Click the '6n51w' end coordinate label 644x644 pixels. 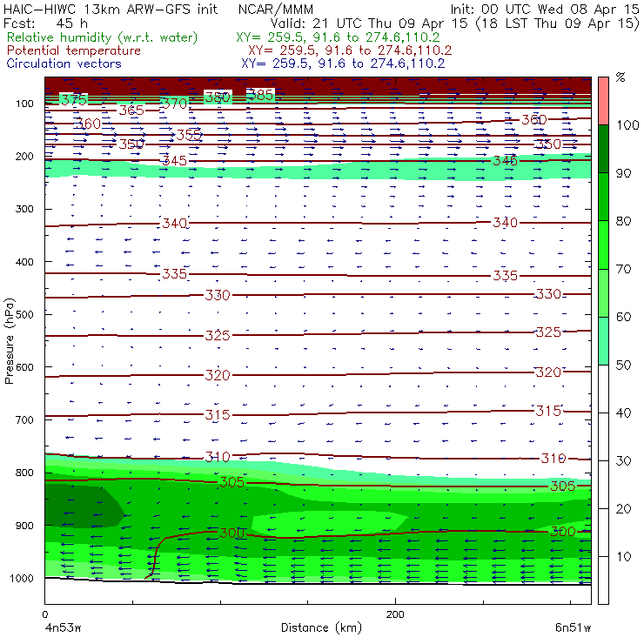573,628
